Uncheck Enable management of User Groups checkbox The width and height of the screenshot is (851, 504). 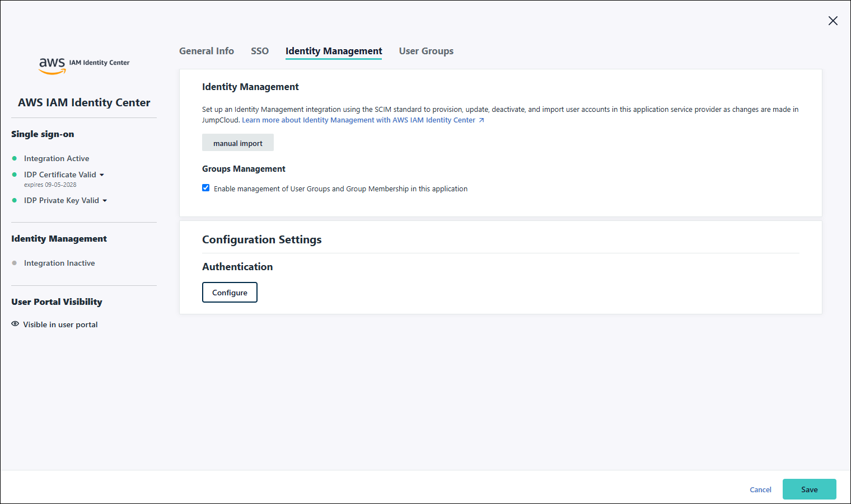(x=206, y=188)
